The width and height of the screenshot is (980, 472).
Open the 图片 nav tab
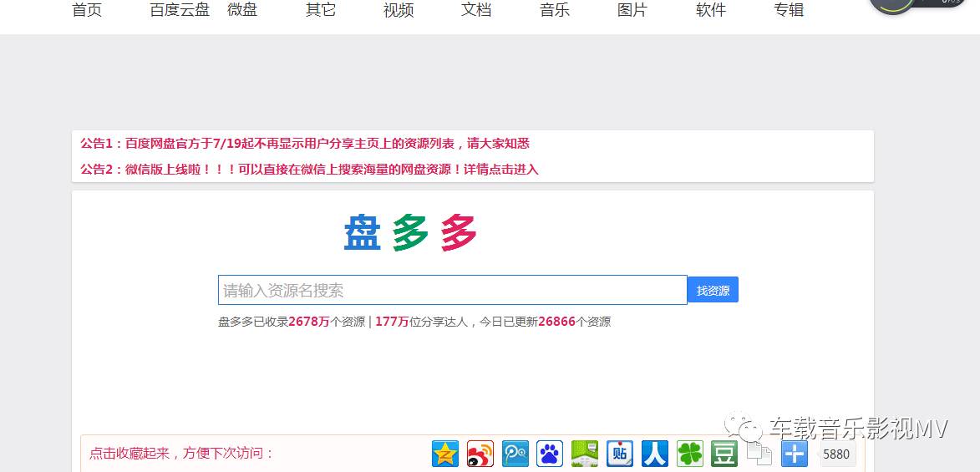(x=632, y=10)
